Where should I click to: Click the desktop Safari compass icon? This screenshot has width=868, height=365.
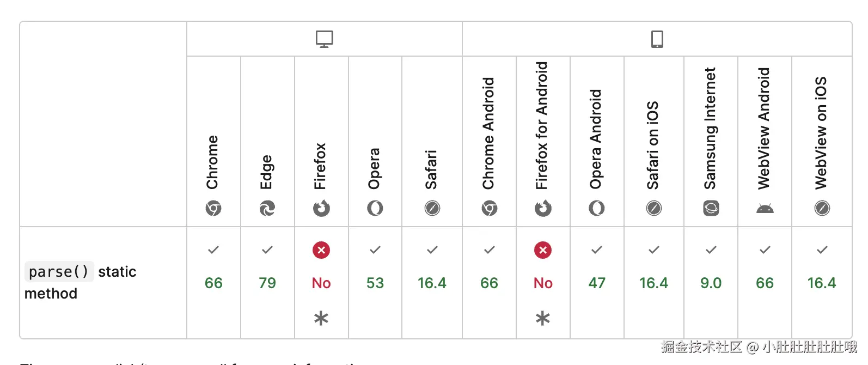pos(432,208)
